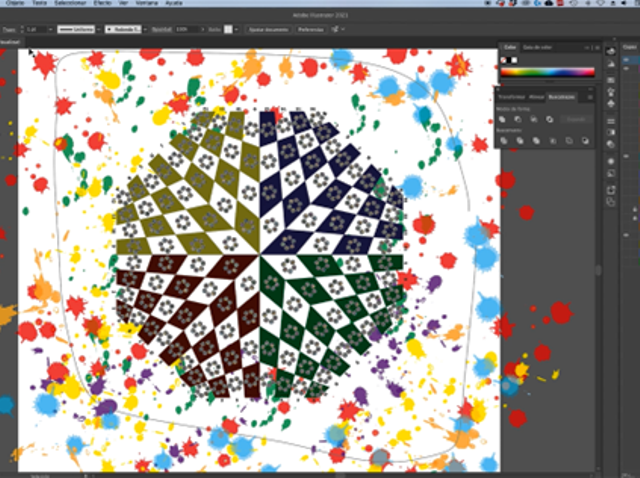This screenshot has height=478, width=640.
Task: Open the Stroke dock icon
Action: [x=611, y=121]
